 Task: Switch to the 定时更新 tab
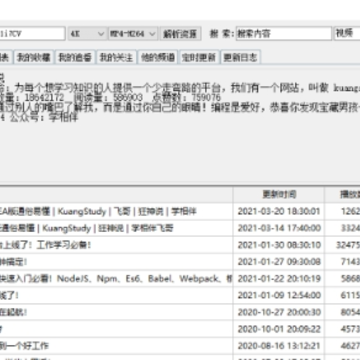(199, 57)
